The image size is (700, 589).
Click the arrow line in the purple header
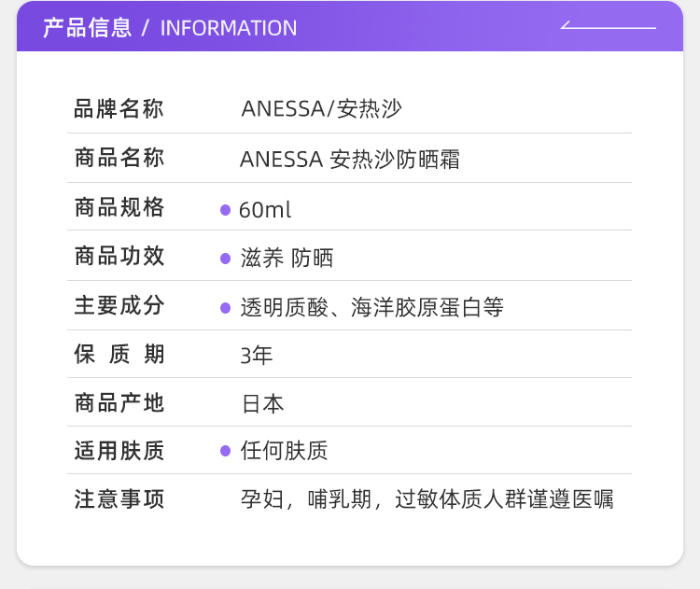click(608, 26)
